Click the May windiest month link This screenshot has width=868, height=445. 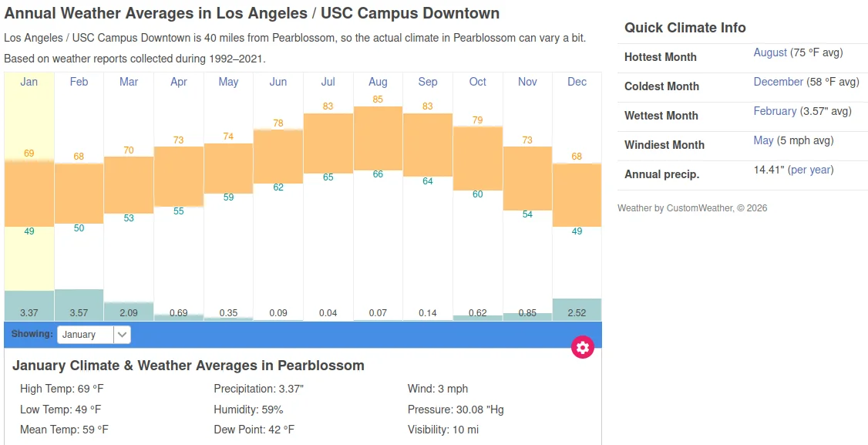763,140
